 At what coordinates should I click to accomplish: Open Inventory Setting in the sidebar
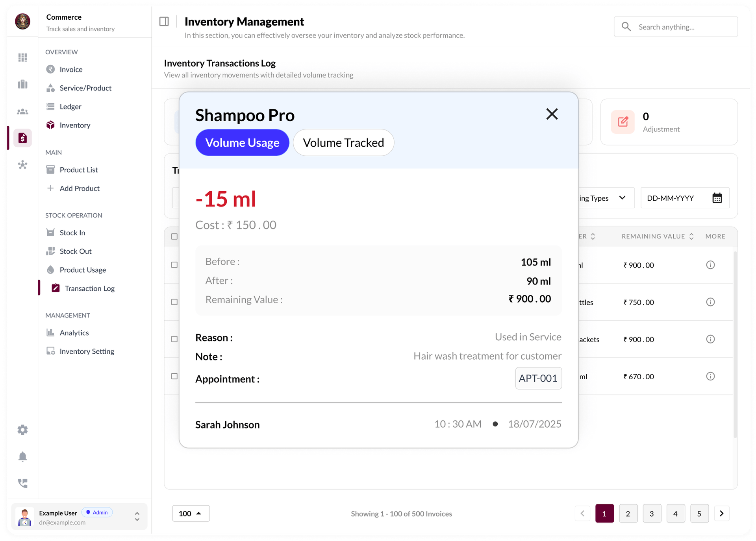click(x=86, y=351)
